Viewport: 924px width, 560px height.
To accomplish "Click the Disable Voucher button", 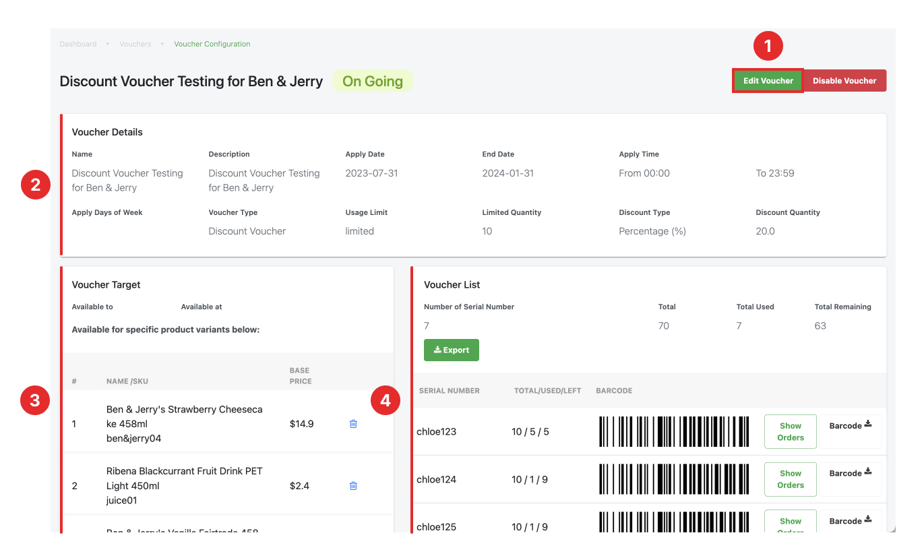I will click(x=844, y=81).
